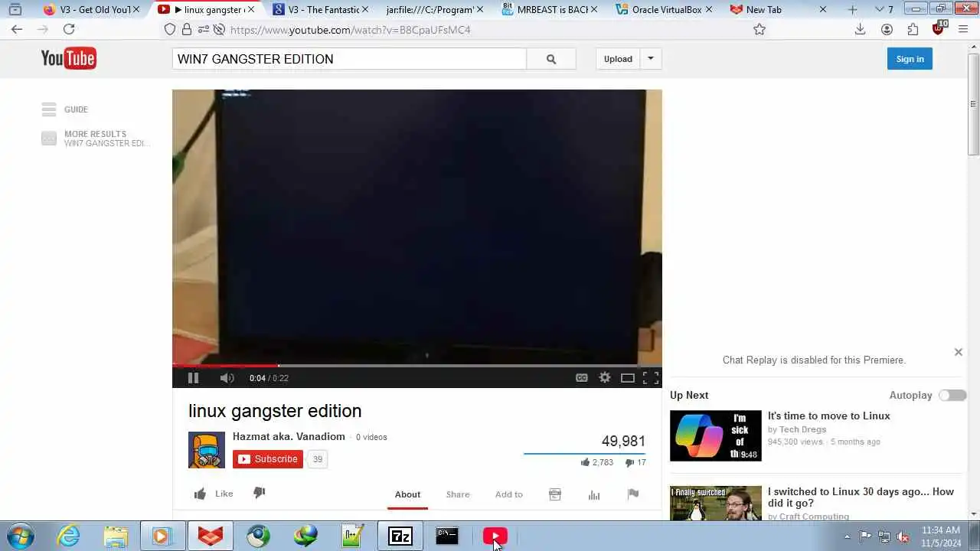Screen dimensions: 980x551
Task: Open the browser downloads arrow
Action: 860,29
